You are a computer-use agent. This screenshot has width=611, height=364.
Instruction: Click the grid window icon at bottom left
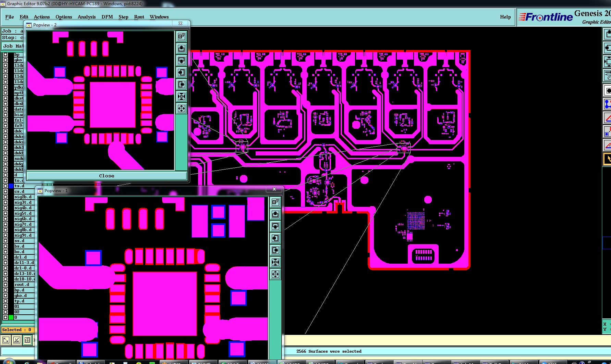tap(27, 340)
